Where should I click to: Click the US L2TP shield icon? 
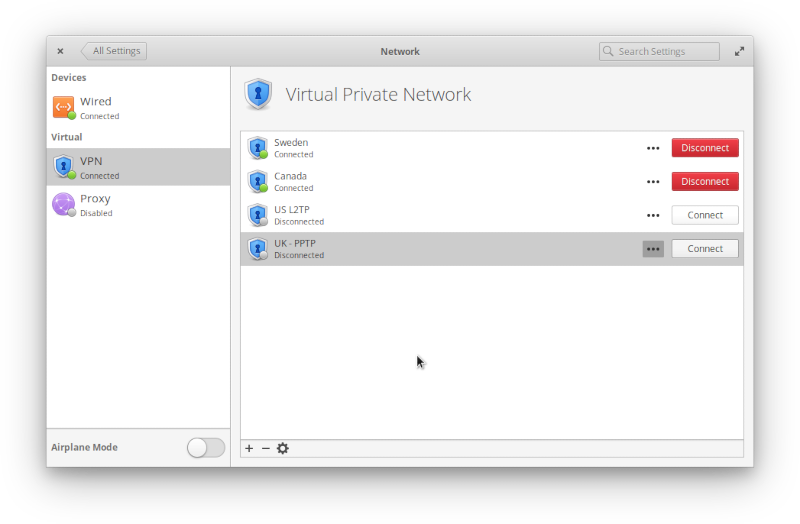pyautogui.click(x=258, y=215)
